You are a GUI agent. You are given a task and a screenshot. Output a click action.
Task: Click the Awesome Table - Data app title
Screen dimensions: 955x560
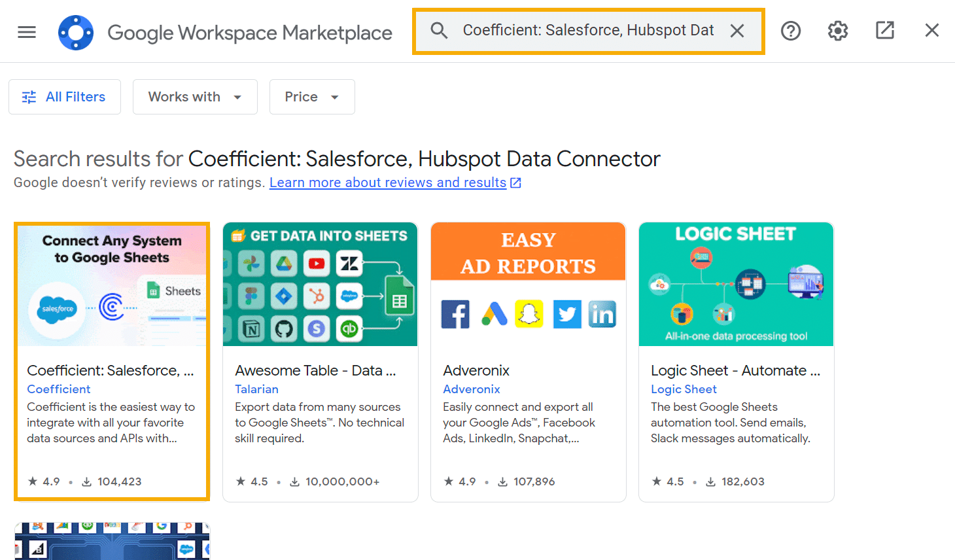pyautogui.click(x=315, y=370)
